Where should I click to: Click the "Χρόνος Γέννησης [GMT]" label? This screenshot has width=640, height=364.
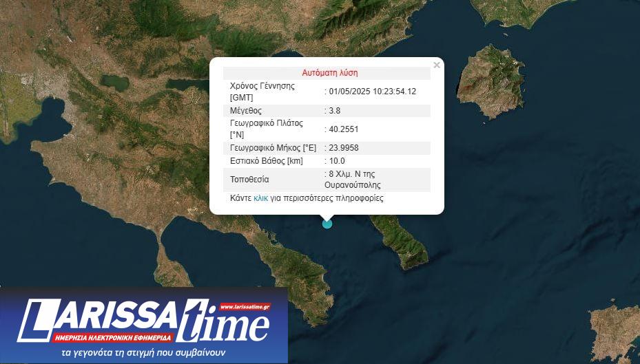(262, 92)
